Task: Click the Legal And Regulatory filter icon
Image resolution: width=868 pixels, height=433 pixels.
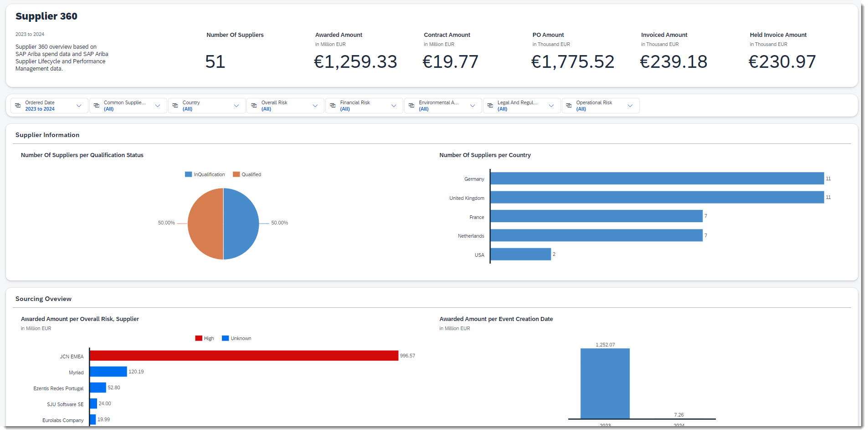Action: [490, 106]
